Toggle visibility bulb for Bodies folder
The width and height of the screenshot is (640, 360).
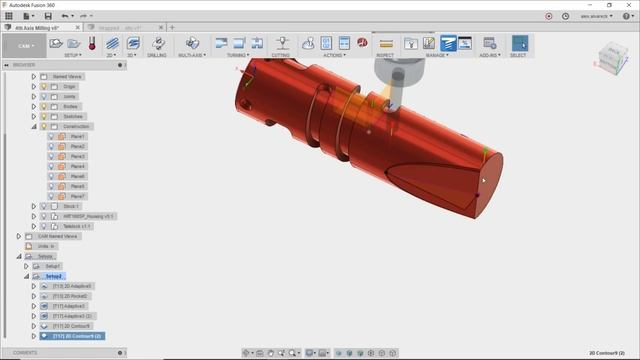(44, 107)
